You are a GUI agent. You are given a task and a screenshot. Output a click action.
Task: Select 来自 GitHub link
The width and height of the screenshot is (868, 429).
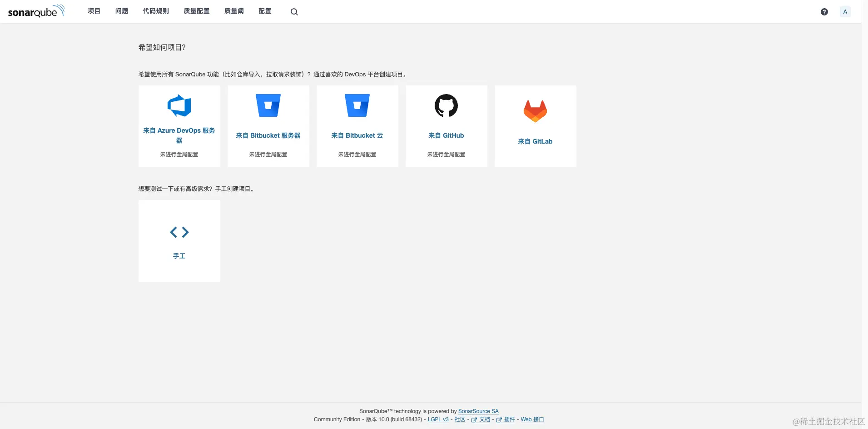446,135
